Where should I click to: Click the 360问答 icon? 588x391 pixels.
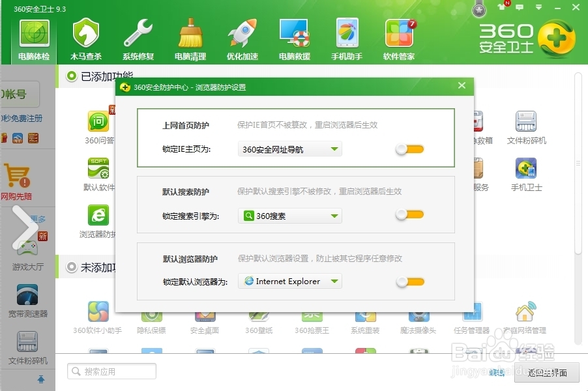(x=98, y=121)
